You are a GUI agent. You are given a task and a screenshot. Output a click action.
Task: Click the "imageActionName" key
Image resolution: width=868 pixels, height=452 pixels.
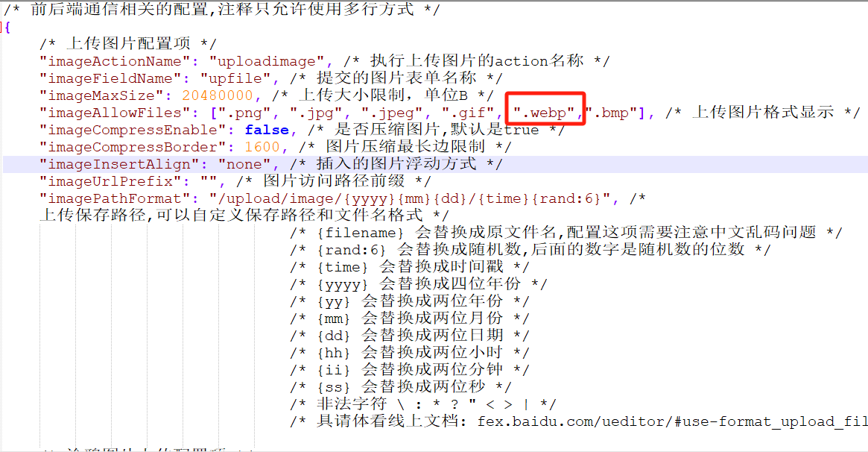pyautogui.click(x=115, y=61)
